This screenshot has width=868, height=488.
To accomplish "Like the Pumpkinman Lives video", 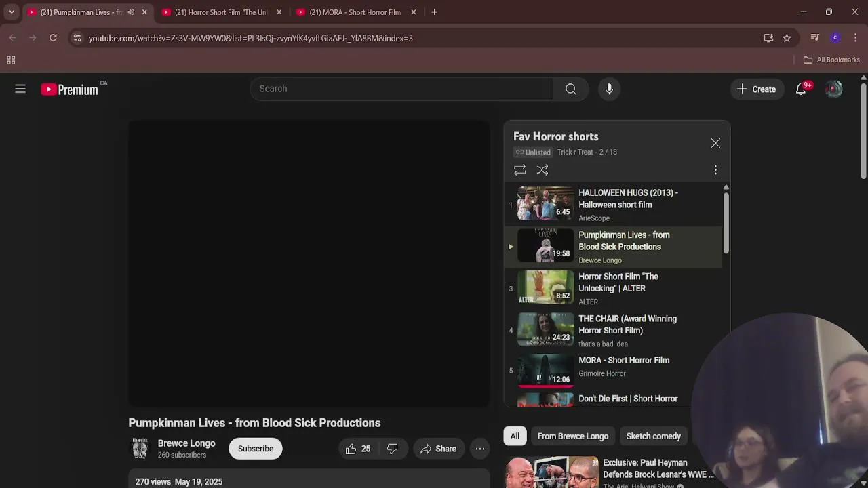I will click(x=357, y=449).
